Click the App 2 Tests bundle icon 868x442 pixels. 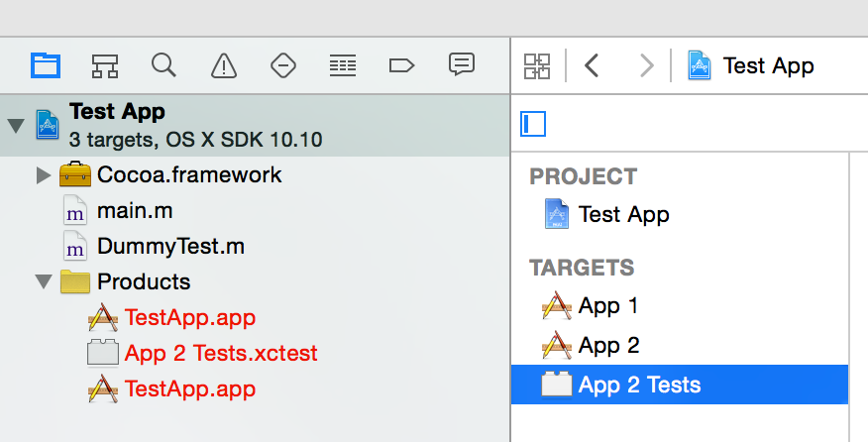[x=556, y=384]
